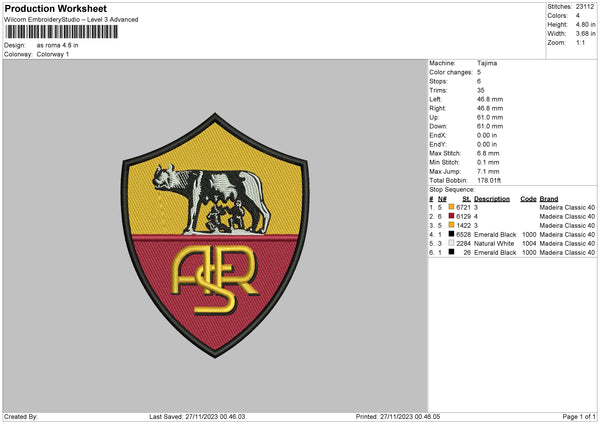Screen dimensions: 600x424
Task: Click the Zoom value '1:1'
Action: pyautogui.click(x=580, y=43)
